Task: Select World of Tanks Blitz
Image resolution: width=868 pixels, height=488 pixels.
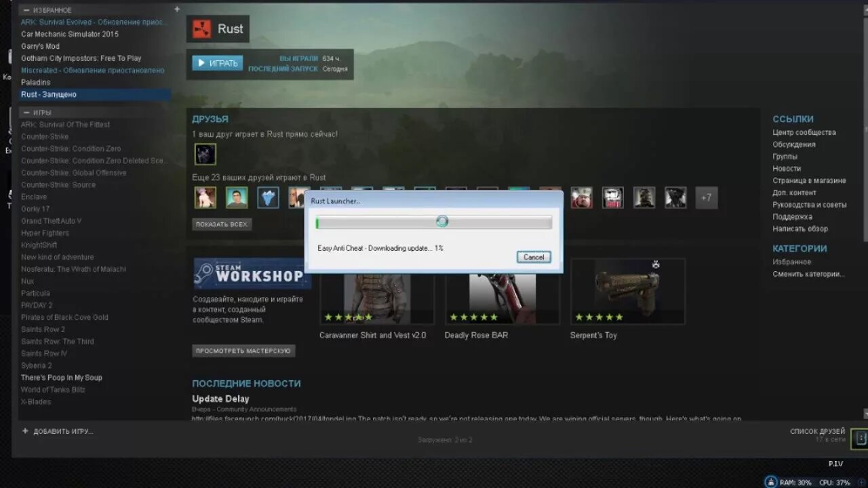Action: (53, 390)
